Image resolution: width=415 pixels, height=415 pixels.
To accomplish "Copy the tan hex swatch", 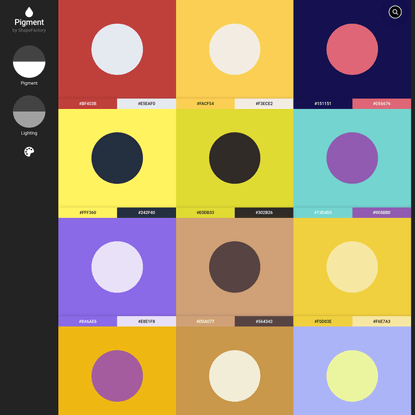I will coord(205,321).
